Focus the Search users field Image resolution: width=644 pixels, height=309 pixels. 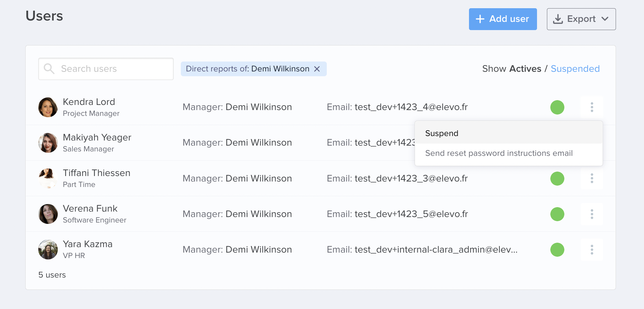106,69
